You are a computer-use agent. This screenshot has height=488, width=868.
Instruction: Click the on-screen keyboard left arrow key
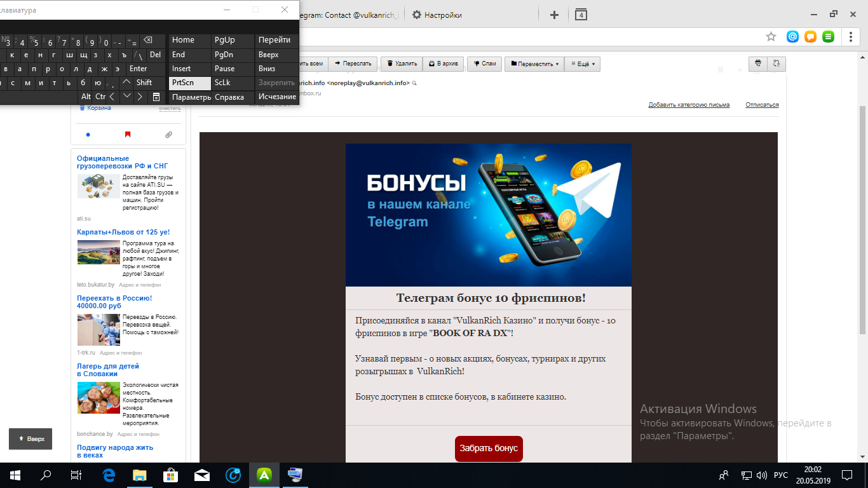[x=112, y=97]
